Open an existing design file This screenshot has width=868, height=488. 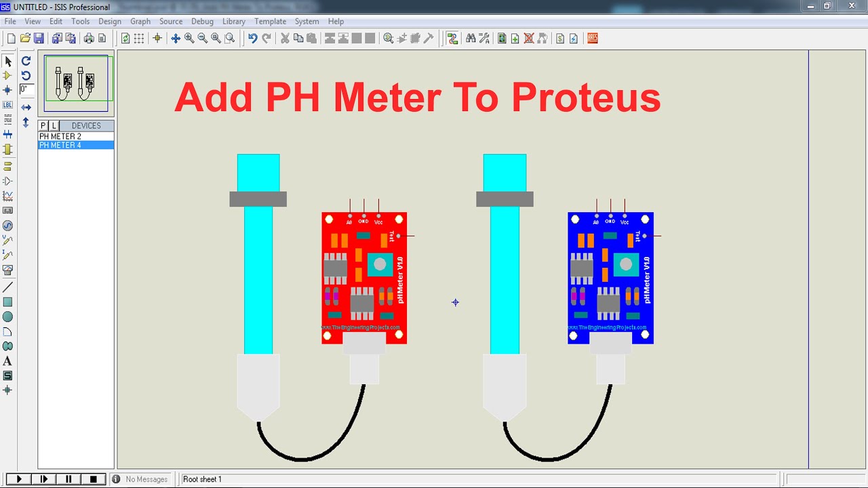[25, 39]
